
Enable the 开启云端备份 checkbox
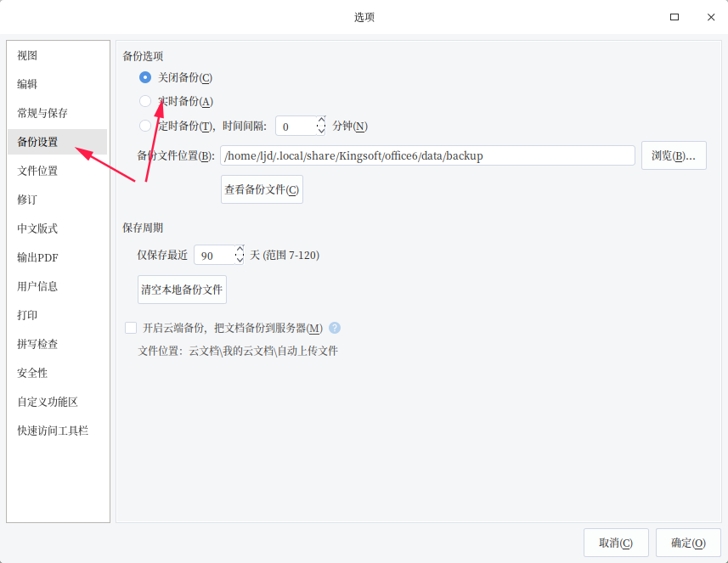tap(131, 328)
